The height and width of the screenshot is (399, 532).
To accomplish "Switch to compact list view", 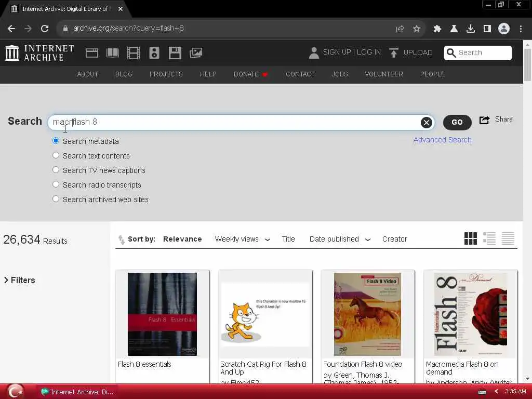I will 508,238.
